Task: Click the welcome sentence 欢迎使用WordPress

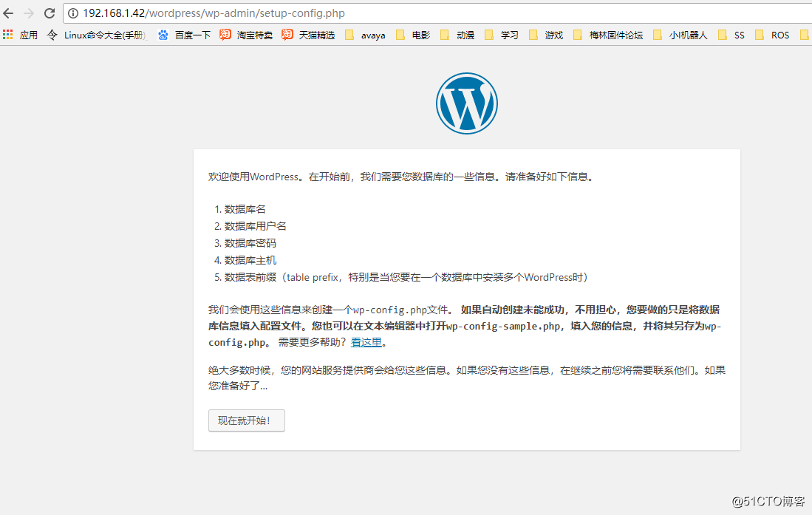Action: tap(401, 177)
